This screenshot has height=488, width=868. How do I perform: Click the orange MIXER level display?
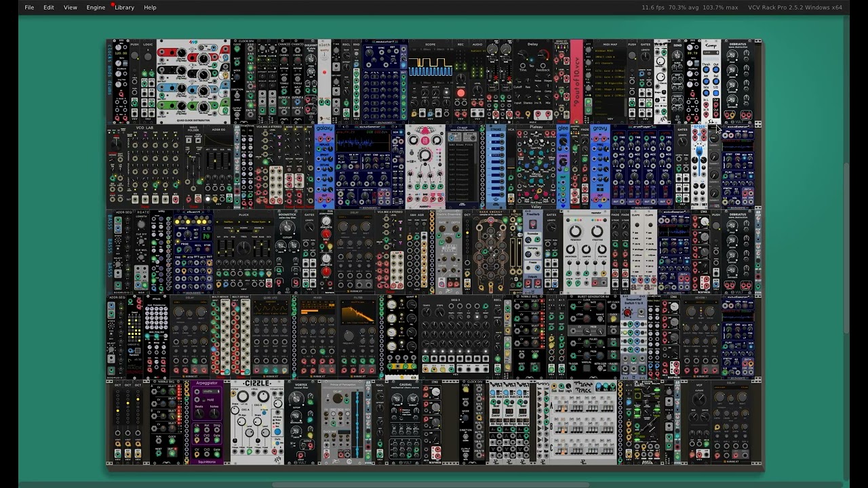click(317, 307)
